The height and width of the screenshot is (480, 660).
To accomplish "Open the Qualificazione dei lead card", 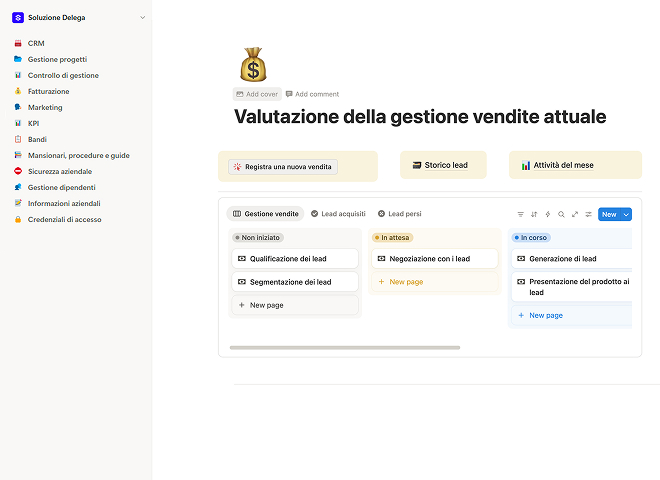I will 295,259.
